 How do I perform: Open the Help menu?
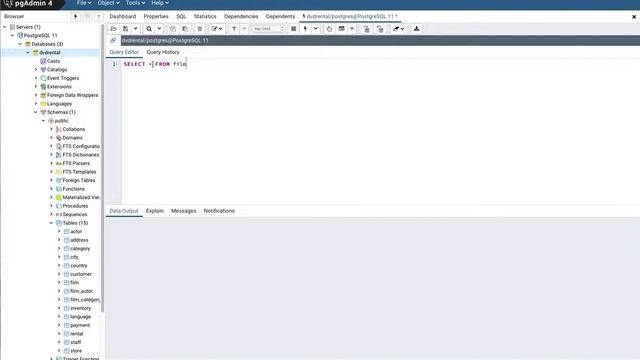coord(160,3)
